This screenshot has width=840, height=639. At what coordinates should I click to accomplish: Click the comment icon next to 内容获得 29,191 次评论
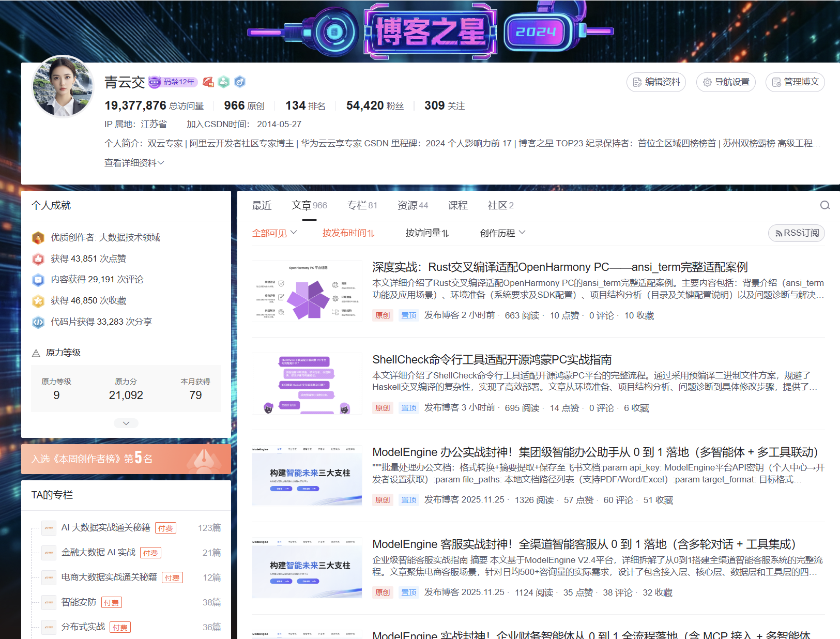click(x=38, y=280)
